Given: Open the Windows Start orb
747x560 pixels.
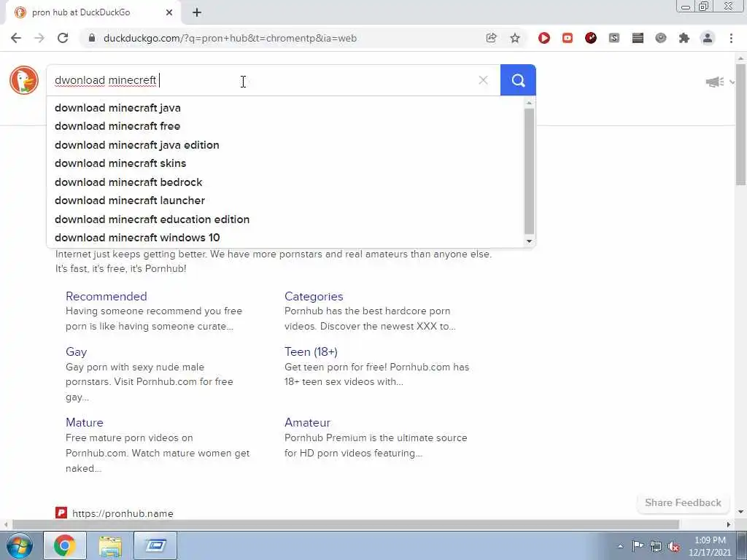Looking at the screenshot, I should [19, 545].
